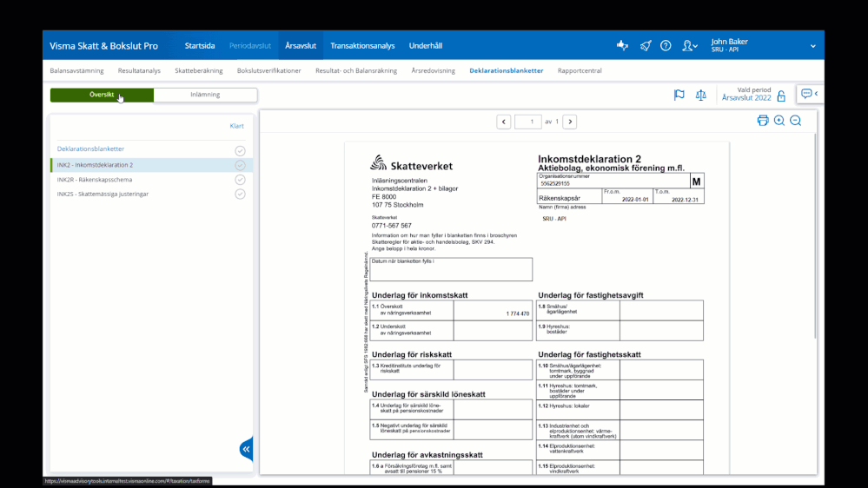
Task: Print the declaration form
Action: [x=763, y=121]
